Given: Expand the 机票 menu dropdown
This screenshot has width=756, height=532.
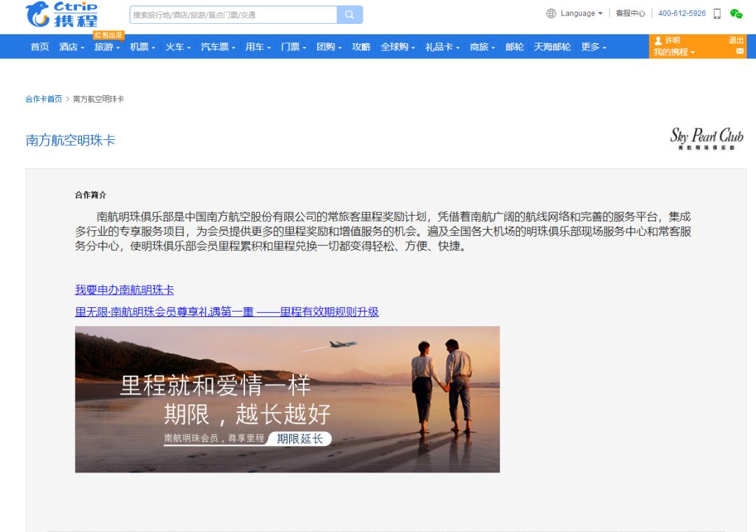Looking at the screenshot, I should pyautogui.click(x=142, y=47).
